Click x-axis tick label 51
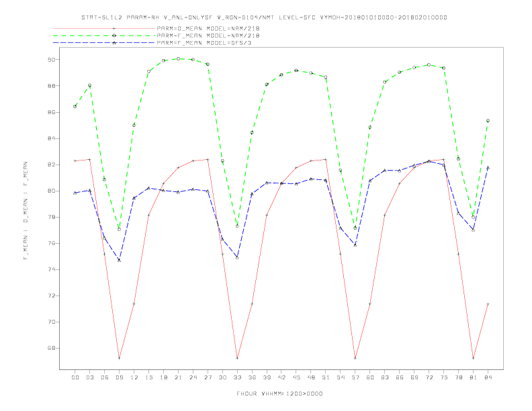 click(326, 377)
